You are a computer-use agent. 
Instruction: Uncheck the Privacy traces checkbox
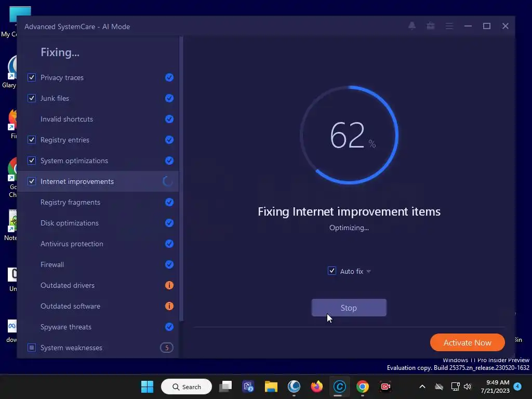(32, 77)
